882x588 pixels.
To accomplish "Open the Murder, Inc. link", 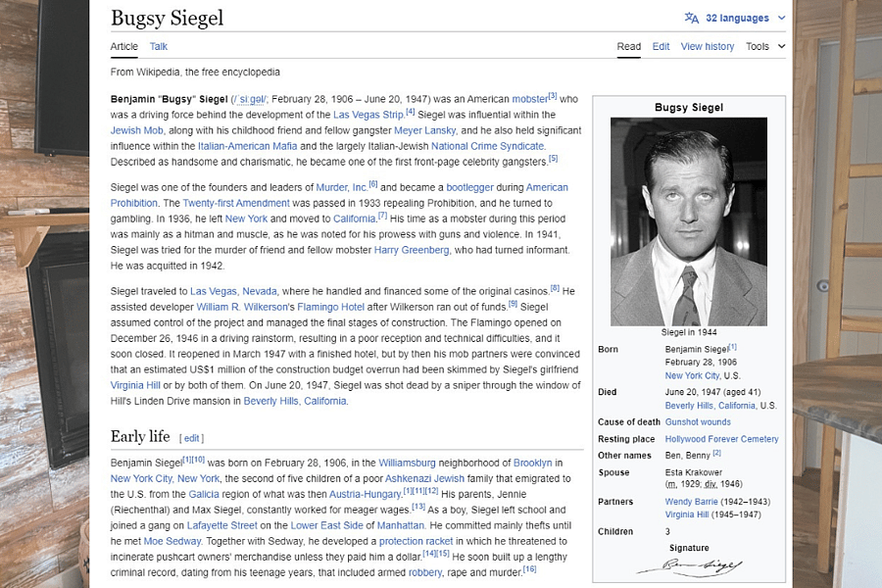I will [341, 187].
